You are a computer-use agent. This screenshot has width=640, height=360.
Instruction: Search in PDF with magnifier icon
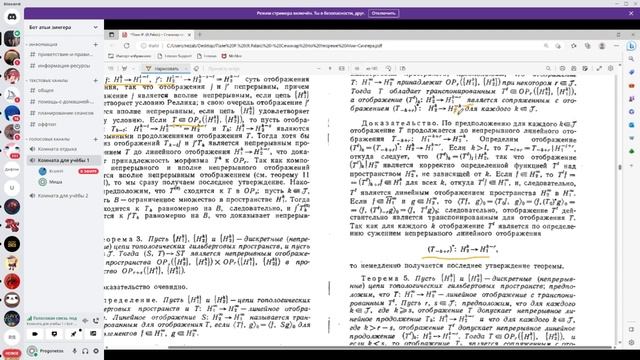[548, 69]
